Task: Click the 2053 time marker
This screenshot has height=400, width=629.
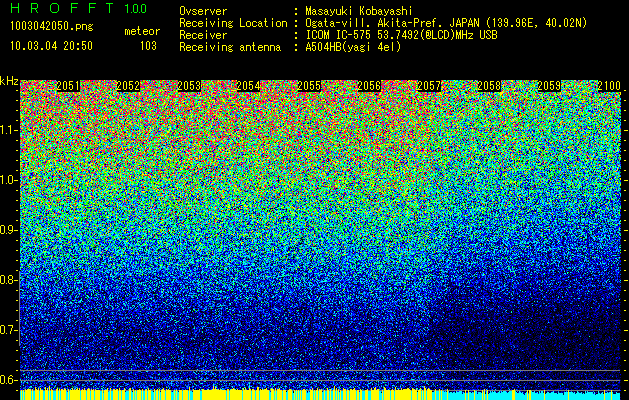Action: pos(189,86)
